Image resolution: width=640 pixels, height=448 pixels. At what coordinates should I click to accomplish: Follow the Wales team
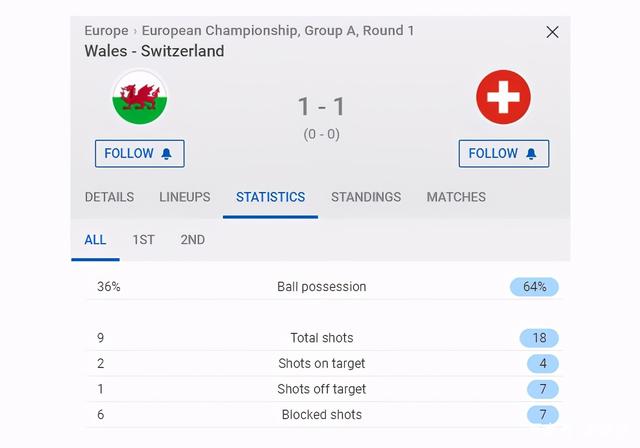coord(139,153)
